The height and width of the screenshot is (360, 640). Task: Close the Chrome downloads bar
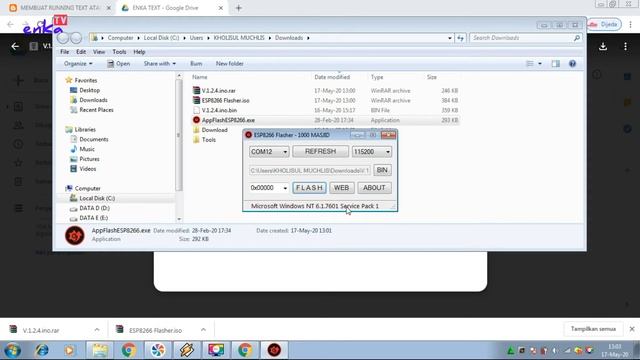point(632,329)
